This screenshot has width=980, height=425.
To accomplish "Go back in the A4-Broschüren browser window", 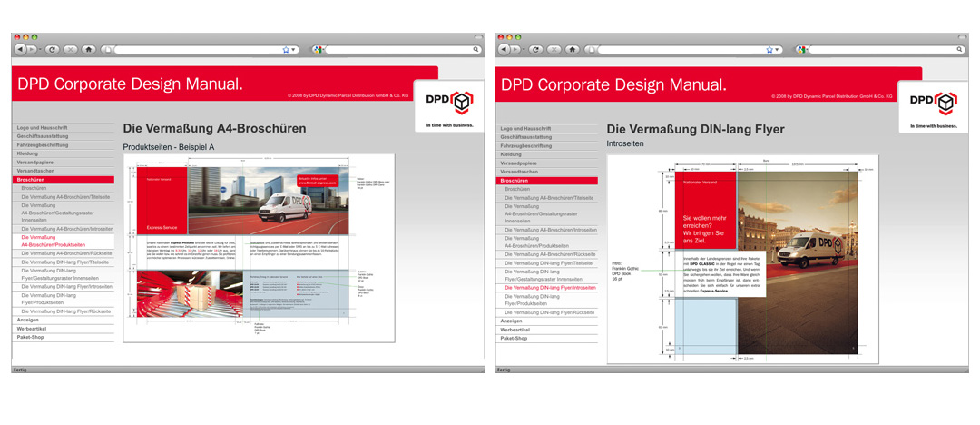I will 20,49.
